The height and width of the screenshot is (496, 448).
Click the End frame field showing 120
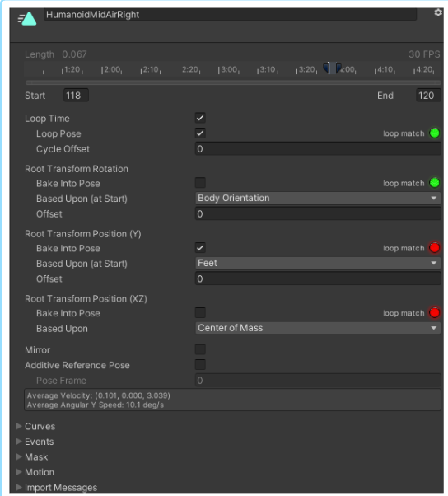pyautogui.click(x=428, y=96)
